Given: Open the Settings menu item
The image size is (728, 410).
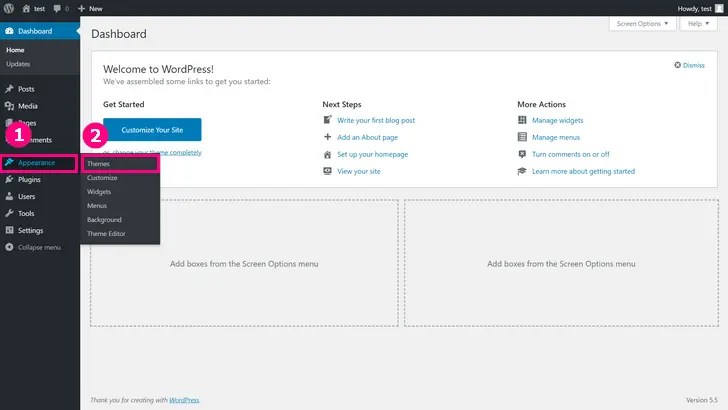Looking at the screenshot, I should coord(40,230).
